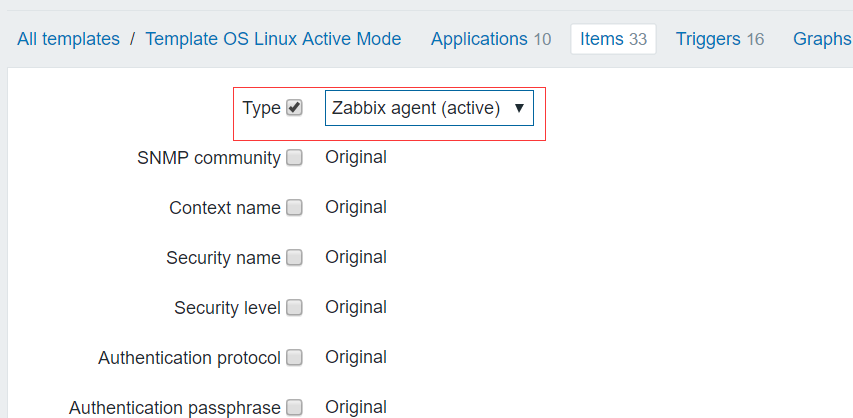Check the Security name checkbox
The height and width of the screenshot is (418, 853).
294,258
